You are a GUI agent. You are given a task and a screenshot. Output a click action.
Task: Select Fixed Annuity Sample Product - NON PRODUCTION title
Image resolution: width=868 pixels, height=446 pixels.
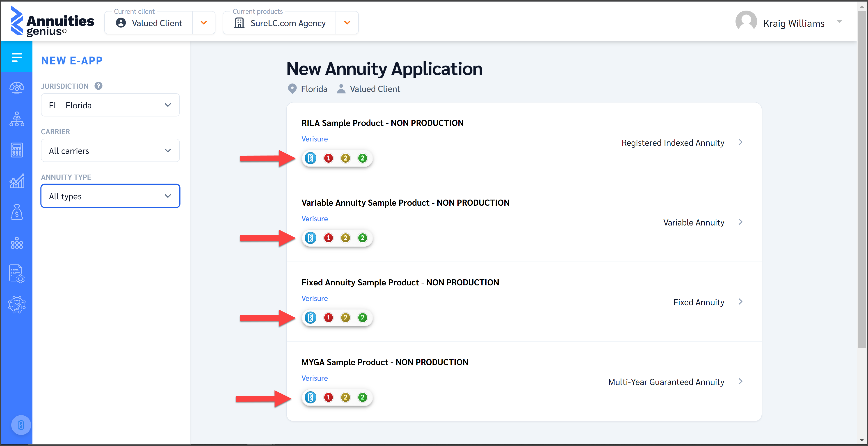point(400,282)
